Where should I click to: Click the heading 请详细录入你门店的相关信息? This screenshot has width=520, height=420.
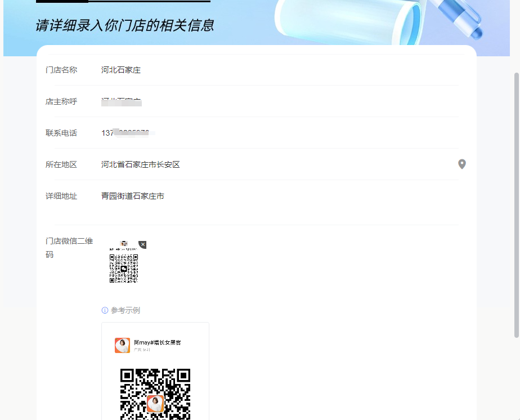click(125, 25)
